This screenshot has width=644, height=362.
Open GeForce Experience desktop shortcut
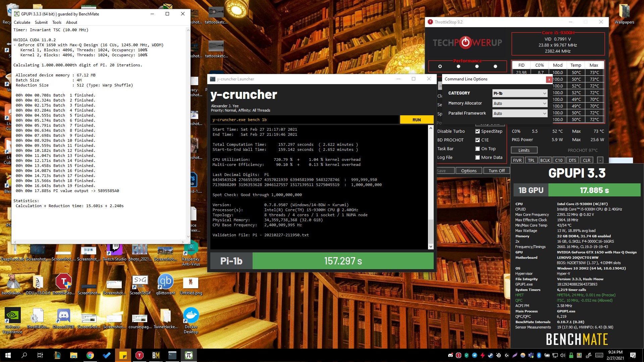point(13,320)
